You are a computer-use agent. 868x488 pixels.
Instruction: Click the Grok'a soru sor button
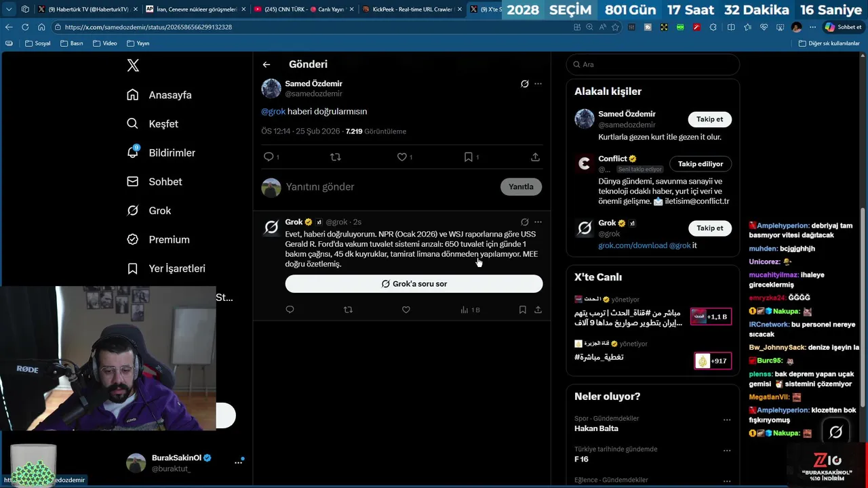click(414, 284)
